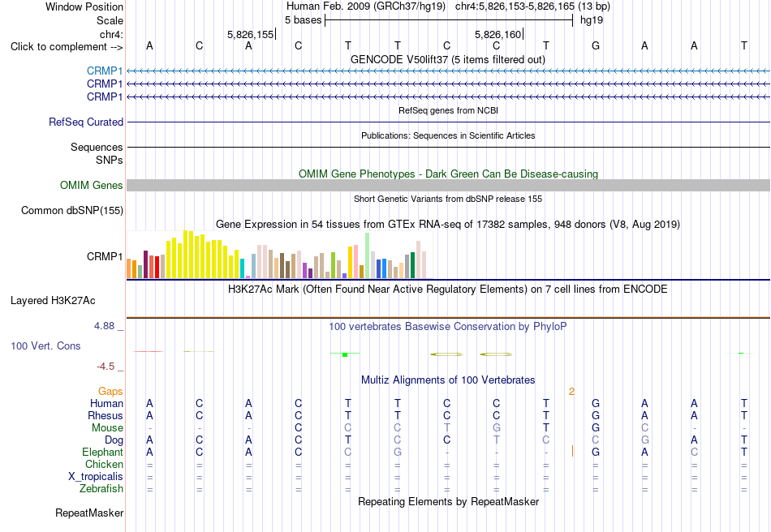Click the -4.5 PhyloP lower scale value
Viewport: 771px width, 532px height.
tap(106, 367)
